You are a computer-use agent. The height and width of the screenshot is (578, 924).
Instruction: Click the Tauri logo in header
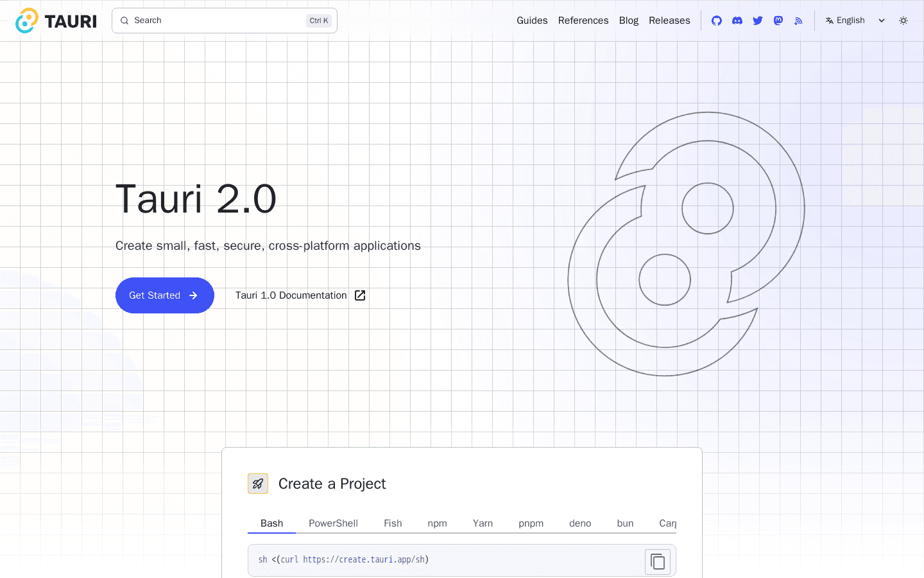(x=56, y=21)
